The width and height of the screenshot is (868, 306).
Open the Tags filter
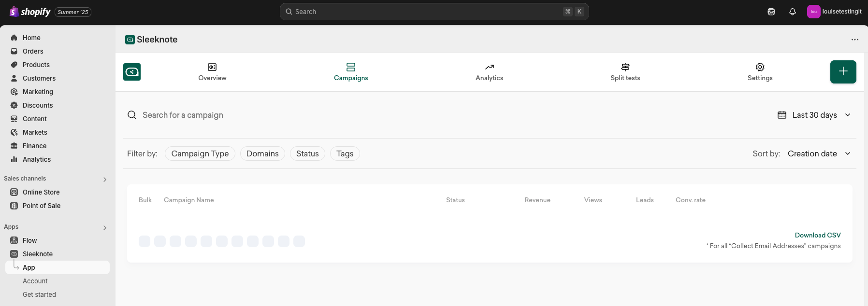(345, 153)
